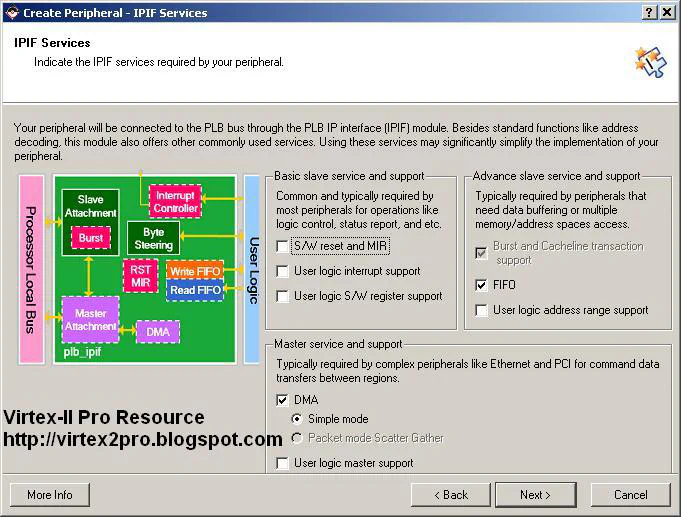Screen dimensions: 681x517
Task: Click the Interrupt Controller block in the diagram
Action: pyautogui.click(x=175, y=201)
